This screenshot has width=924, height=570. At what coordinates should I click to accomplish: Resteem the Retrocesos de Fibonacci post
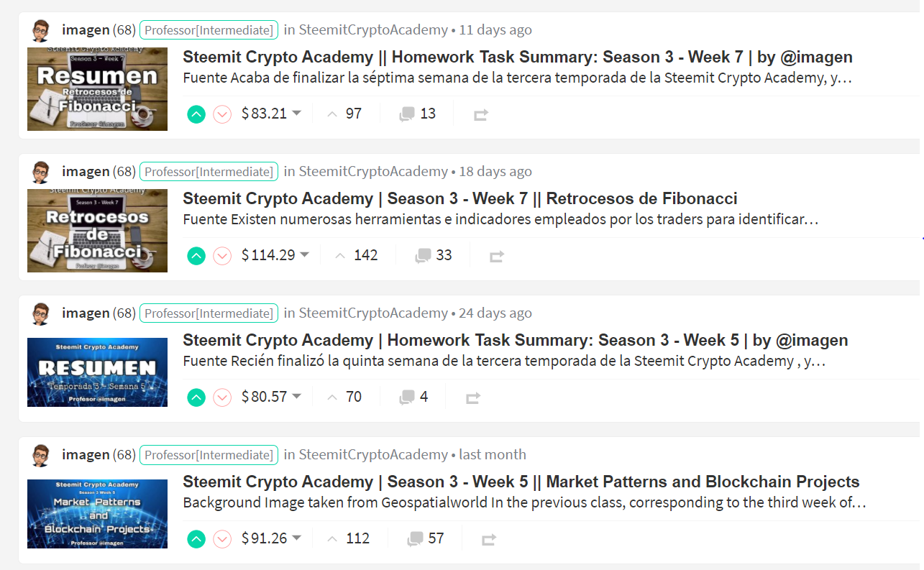[496, 256]
